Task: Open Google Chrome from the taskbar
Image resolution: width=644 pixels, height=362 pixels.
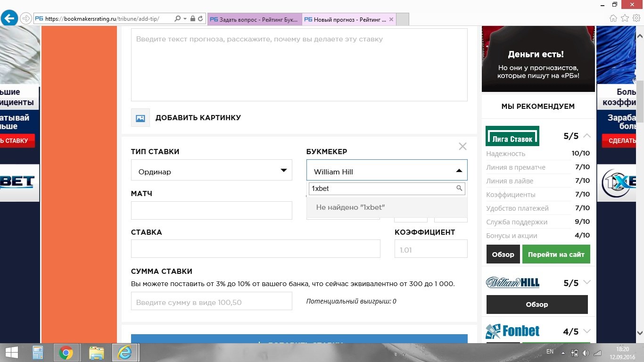Action: click(66, 353)
